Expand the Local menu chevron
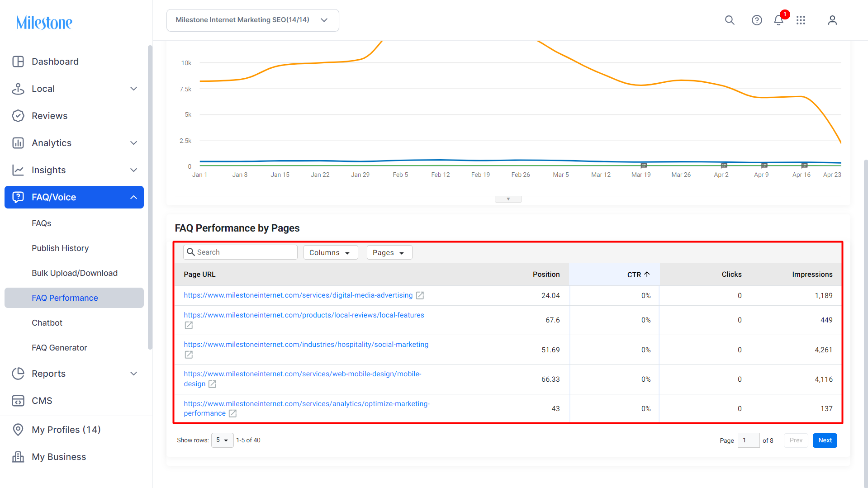868x488 pixels. [x=133, y=89]
